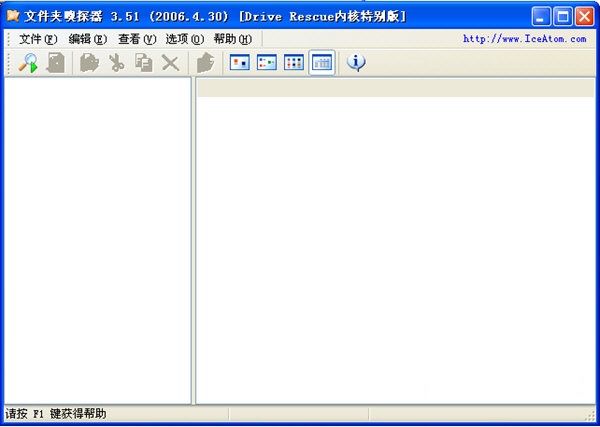Screen dimensions: 600x427
Task: Visit the http://www.IceAtom.com link
Action: pyautogui.click(x=525, y=39)
